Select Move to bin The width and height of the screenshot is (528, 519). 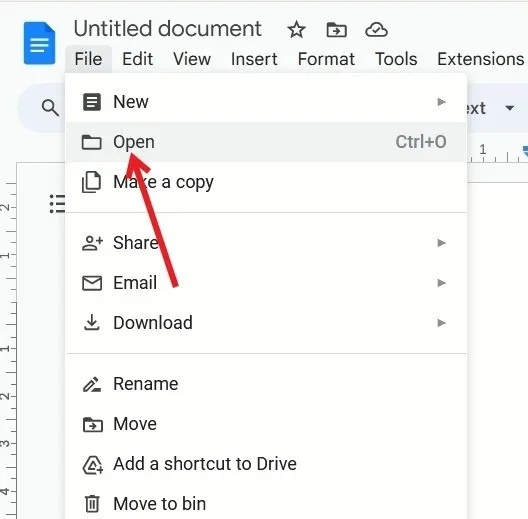266,504
